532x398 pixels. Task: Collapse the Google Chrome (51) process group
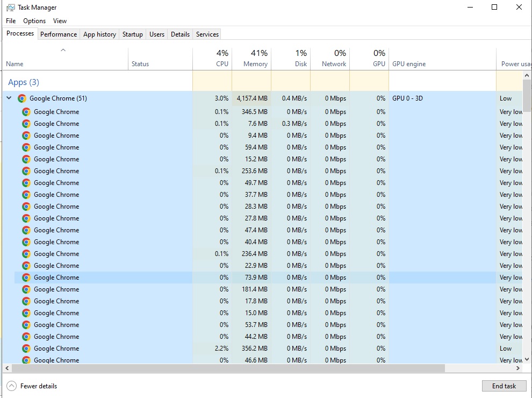(9, 98)
